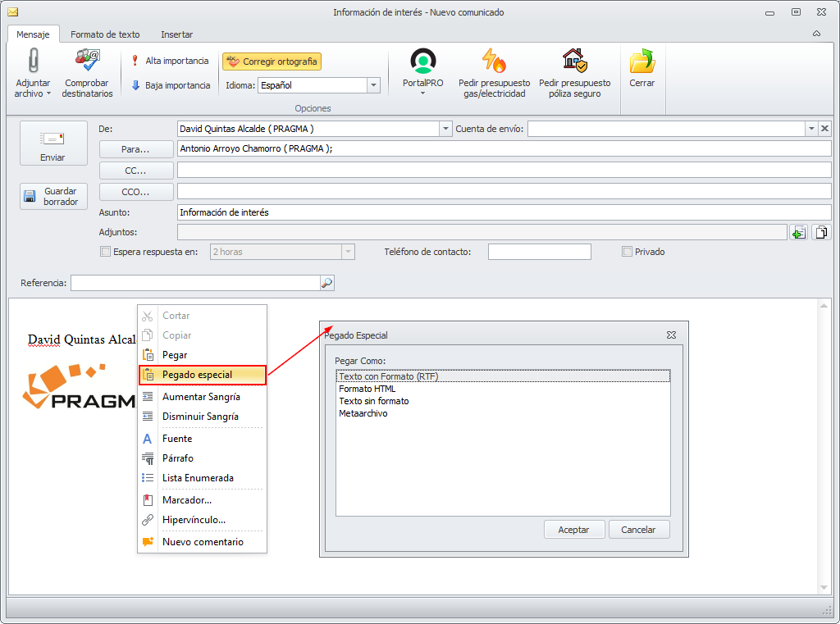
Task: Expand the Cuenta de envío dropdown
Action: tap(811, 129)
